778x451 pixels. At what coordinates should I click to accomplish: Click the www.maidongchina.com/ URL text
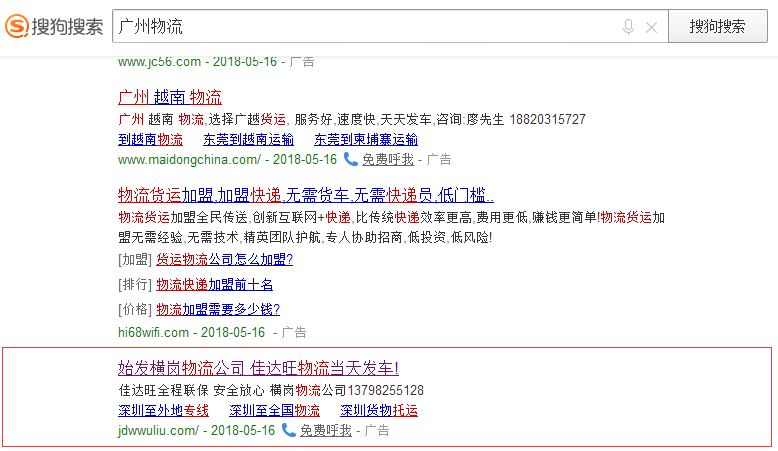click(x=189, y=159)
